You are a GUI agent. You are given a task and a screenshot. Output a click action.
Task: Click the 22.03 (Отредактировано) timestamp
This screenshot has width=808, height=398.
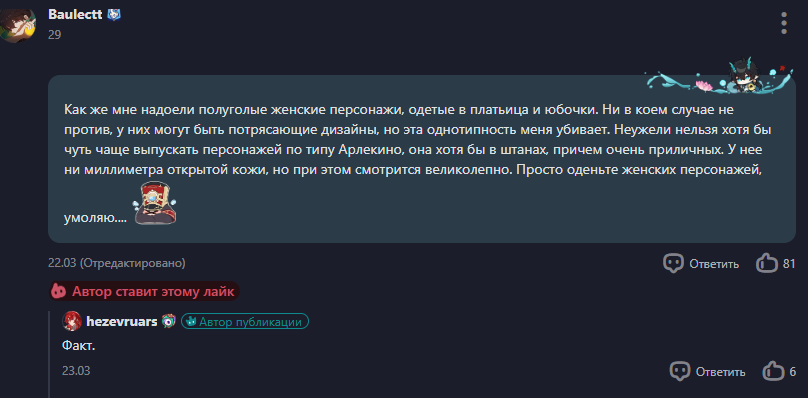pyautogui.click(x=117, y=263)
